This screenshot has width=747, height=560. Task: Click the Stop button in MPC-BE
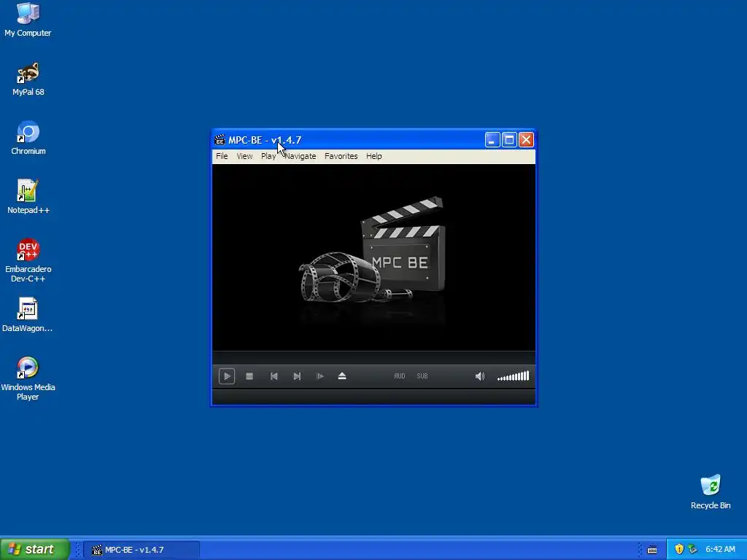[x=249, y=376]
